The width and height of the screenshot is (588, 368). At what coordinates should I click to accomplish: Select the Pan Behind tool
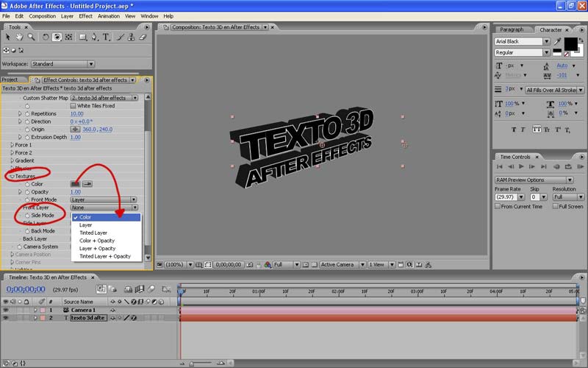click(68, 37)
